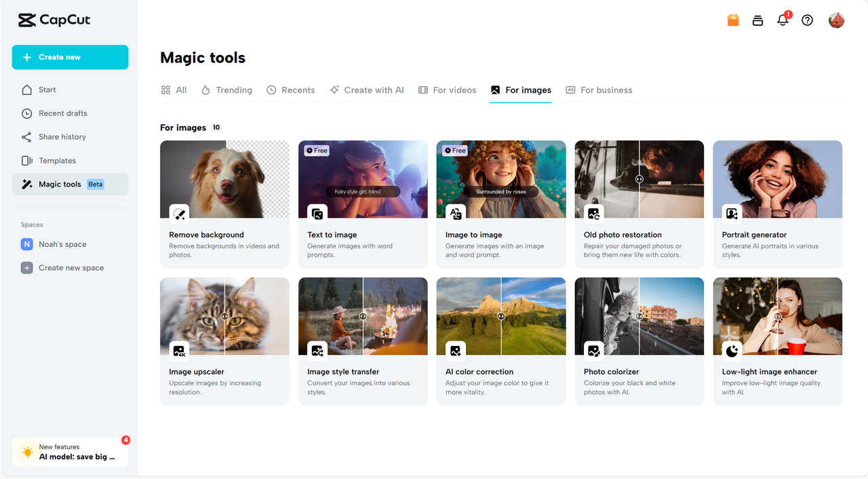Click the Image style transfer title text
Image resolution: width=868 pixels, height=479 pixels.
pos(343,372)
